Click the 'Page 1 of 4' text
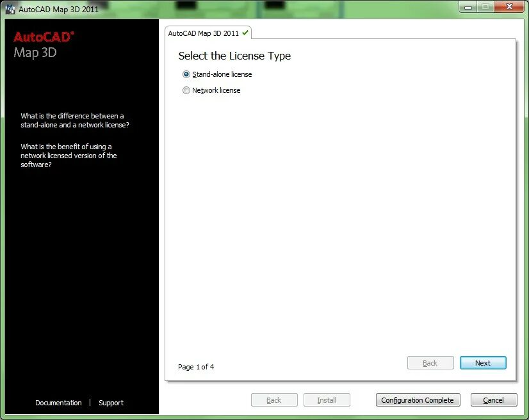This screenshot has width=529, height=420. click(x=196, y=367)
